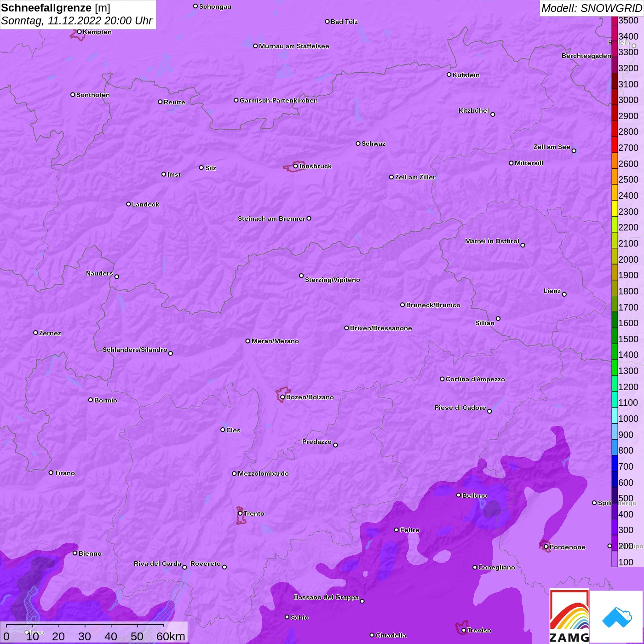Select the date Sonntag, 11.12.2022 20:00 Uhr
The image size is (644, 644).
click(77, 21)
